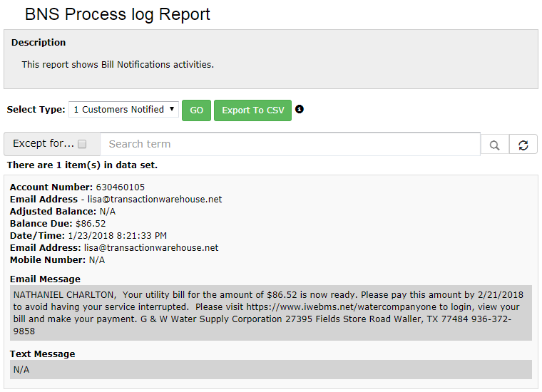Click the account number 630460105

[x=121, y=187]
